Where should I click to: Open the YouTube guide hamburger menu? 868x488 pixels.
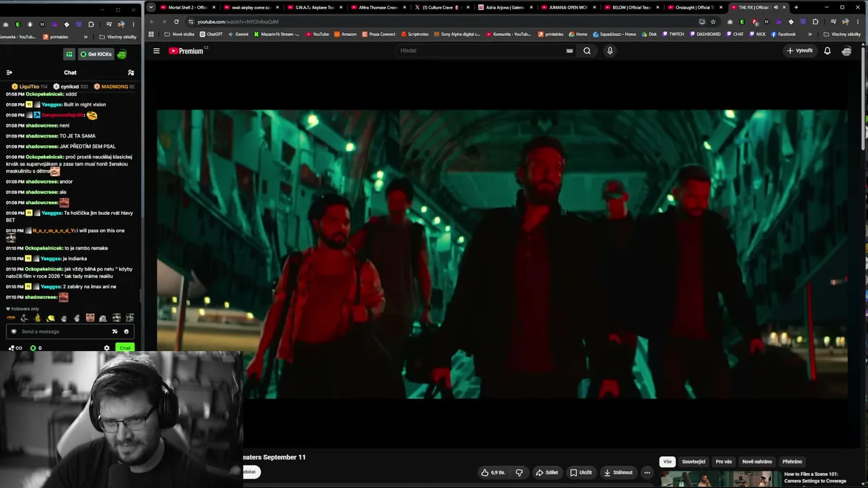point(156,51)
